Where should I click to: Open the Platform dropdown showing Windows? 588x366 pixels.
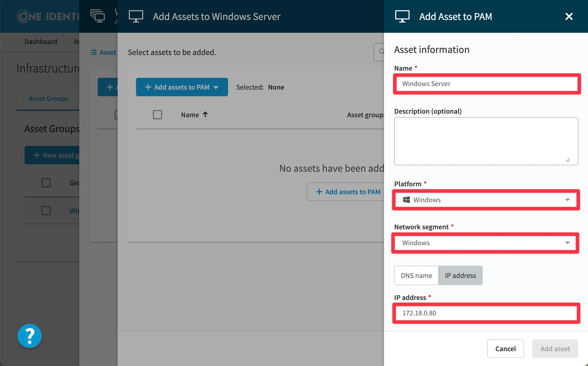486,200
